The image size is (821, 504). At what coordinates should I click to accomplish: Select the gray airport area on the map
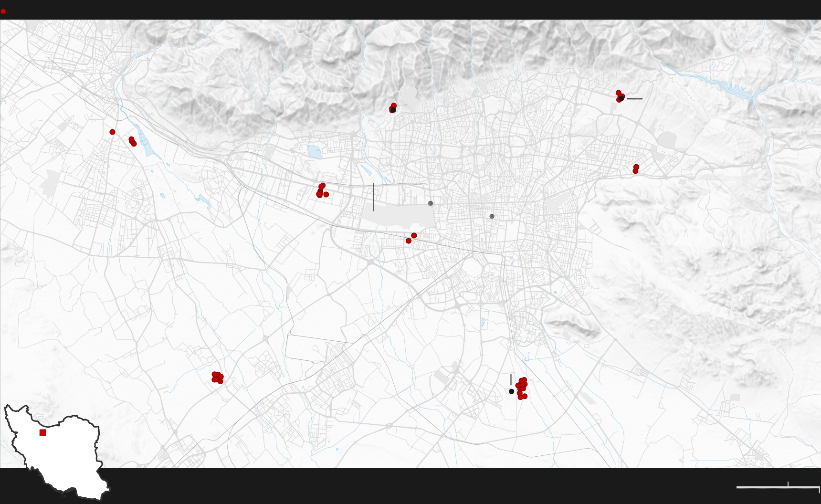(399, 216)
